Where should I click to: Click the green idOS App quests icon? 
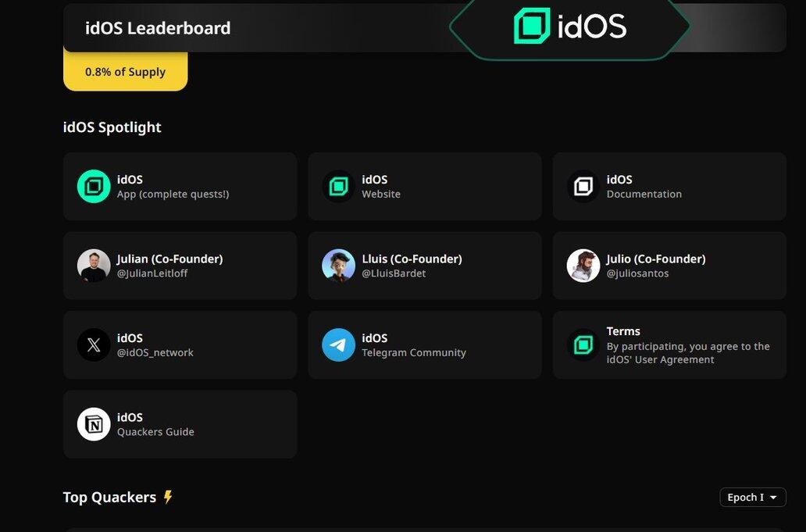tap(94, 186)
